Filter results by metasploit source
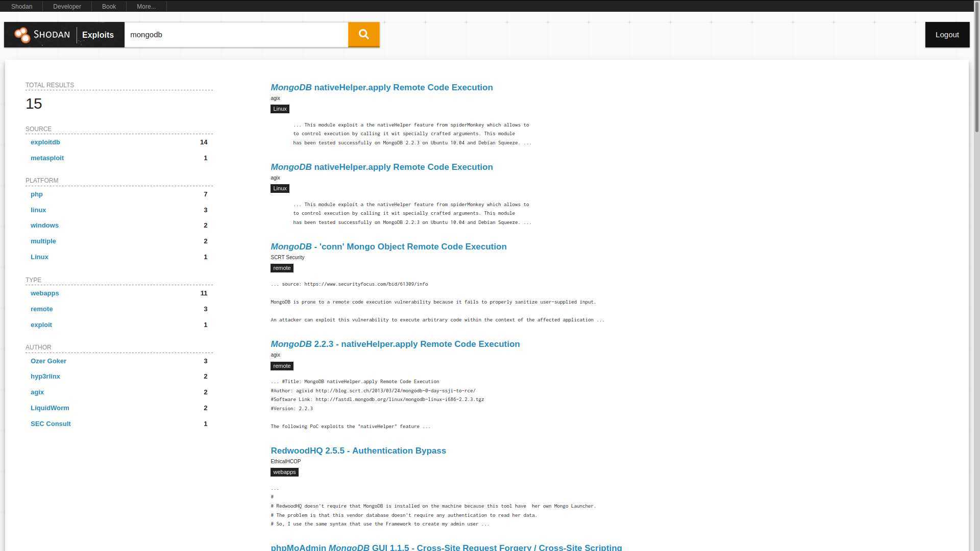980x551 pixels. click(x=47, y=158)
